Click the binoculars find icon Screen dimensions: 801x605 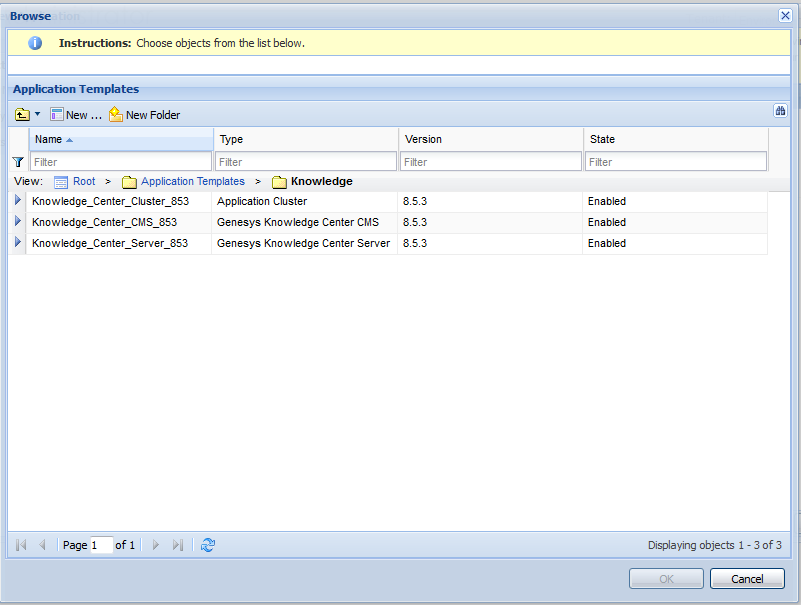[781, 111]
